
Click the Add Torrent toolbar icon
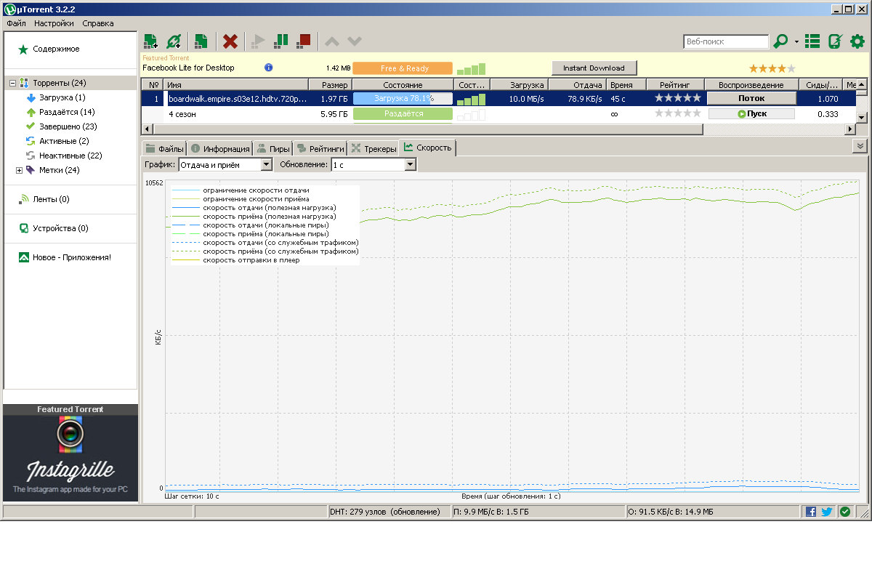[150, 41]
